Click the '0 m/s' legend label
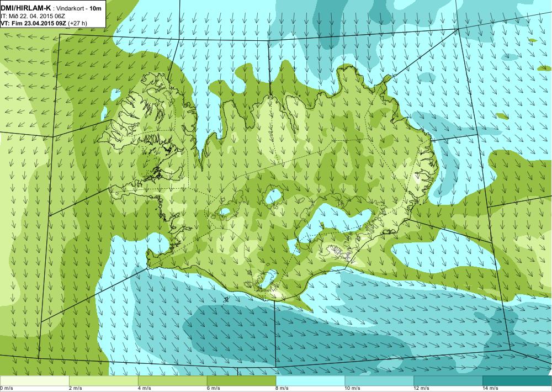This screenshot has height=392, width=552. coord(7,388)
